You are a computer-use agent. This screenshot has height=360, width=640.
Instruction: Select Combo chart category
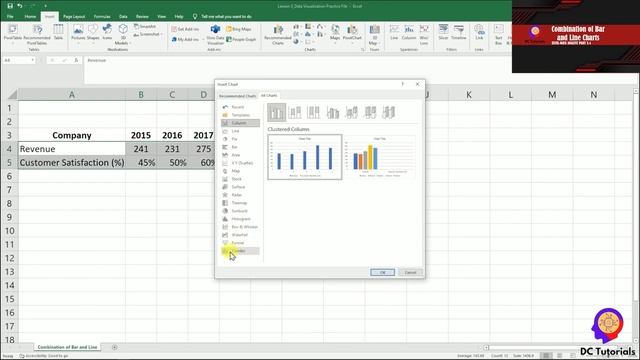click(240, 251)
